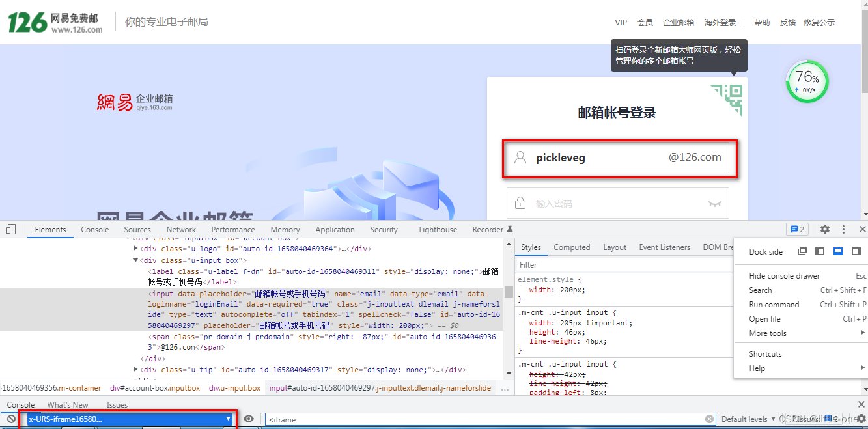Open DevTools settings gear icon
This screenshot has width=868, height=429.
(x=825, y=229)
